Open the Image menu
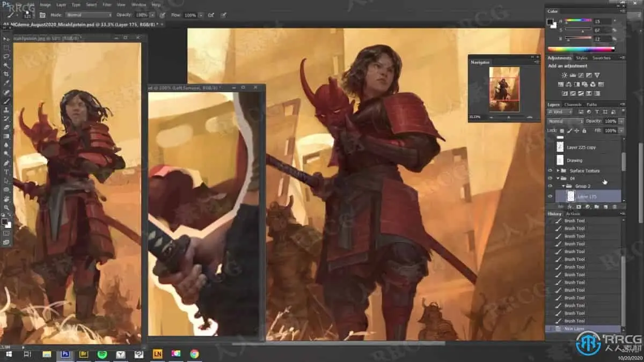 point(45,4)
